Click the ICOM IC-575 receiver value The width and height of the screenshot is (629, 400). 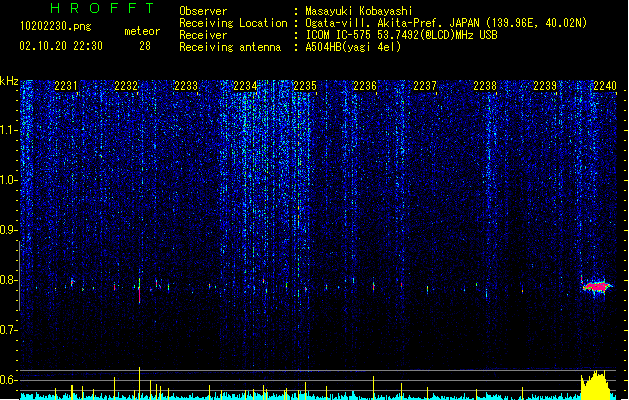click(x=402, y=35)
